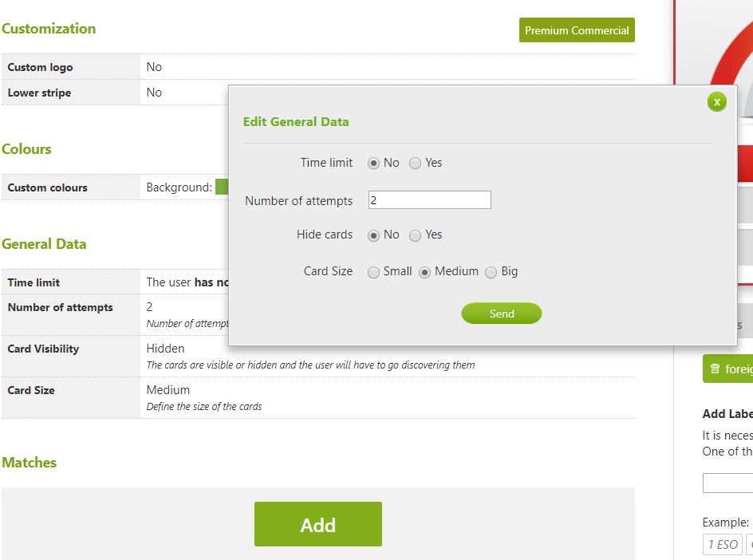This screenshot has height=560, width=753.
Task: Select Yes for Time limit
Action: click(x=416, y=163)
